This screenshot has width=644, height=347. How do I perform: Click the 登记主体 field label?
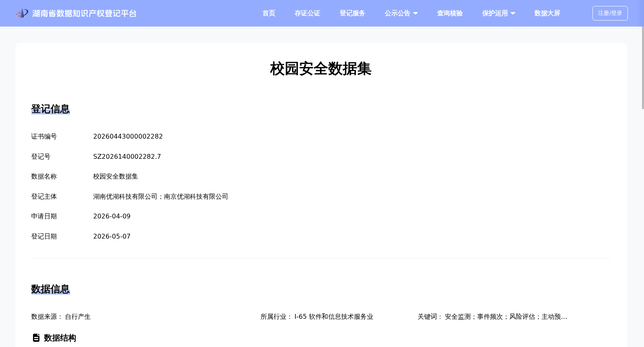tap(44, 197)
